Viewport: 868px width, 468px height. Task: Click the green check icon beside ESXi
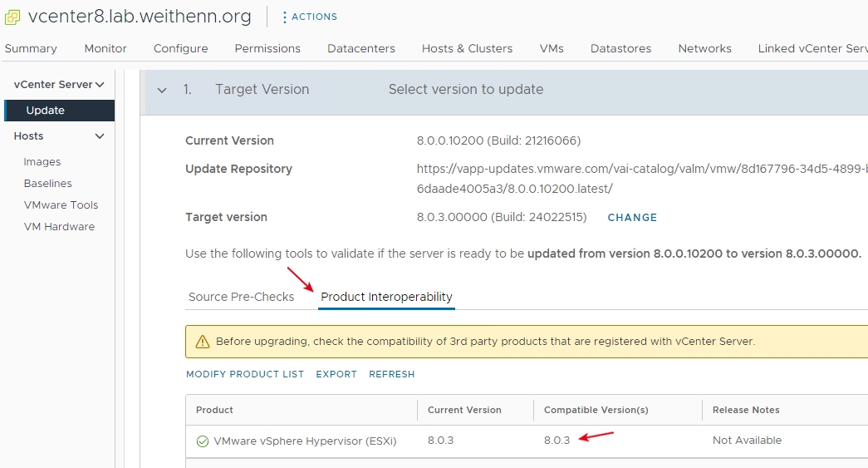coord(203,441)
